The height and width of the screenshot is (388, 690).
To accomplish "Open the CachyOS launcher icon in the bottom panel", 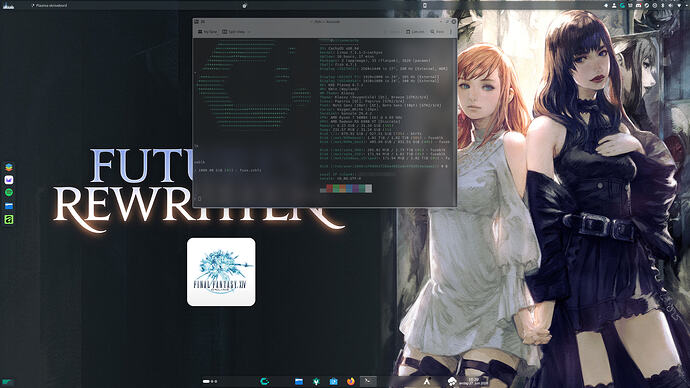I will click(264, 381).
